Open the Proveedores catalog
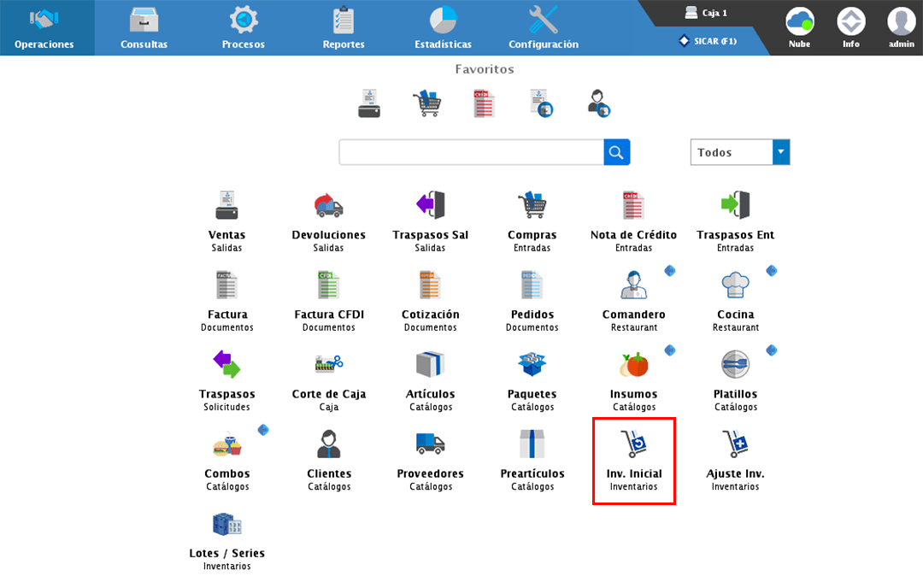 click(x=430, y=444)
